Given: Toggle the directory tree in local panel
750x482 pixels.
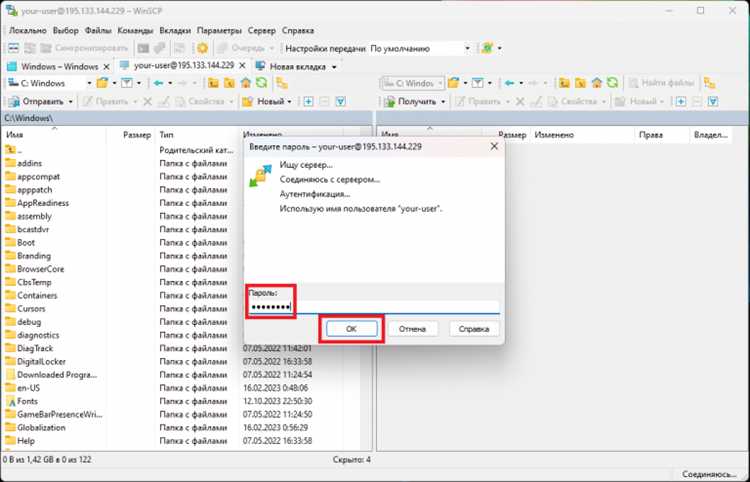Looking at the screenshot, I should (x=282, y=83).
